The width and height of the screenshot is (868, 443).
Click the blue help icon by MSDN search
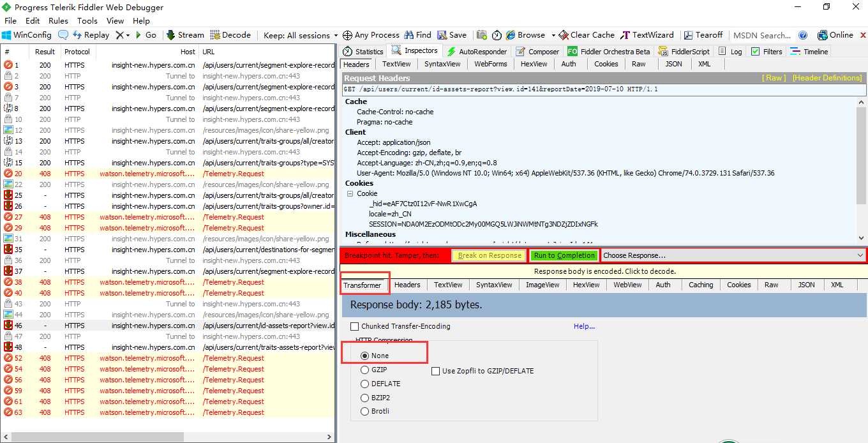[803, 35]
